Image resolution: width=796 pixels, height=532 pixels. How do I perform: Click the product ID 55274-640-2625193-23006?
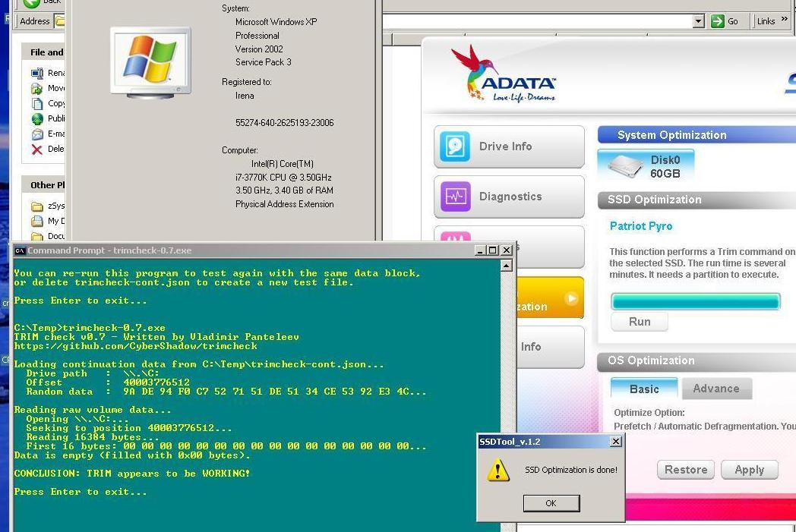284,123
